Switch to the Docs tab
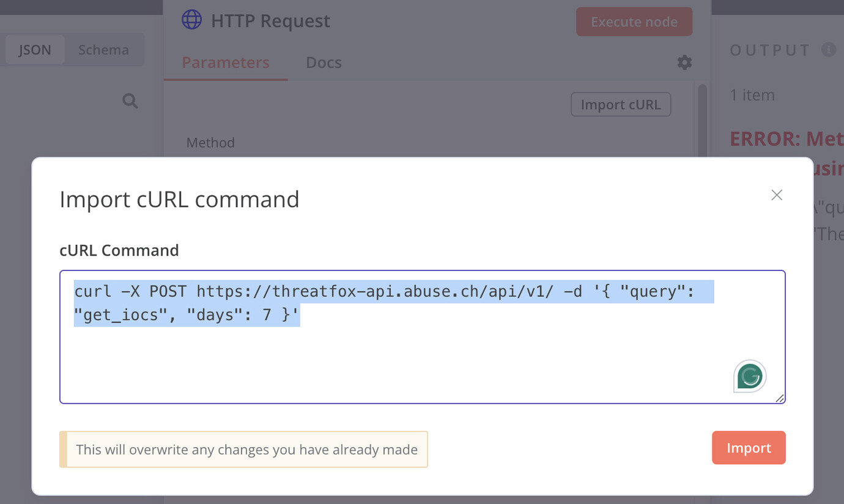The image size is (844, 504). pos(324,62)
